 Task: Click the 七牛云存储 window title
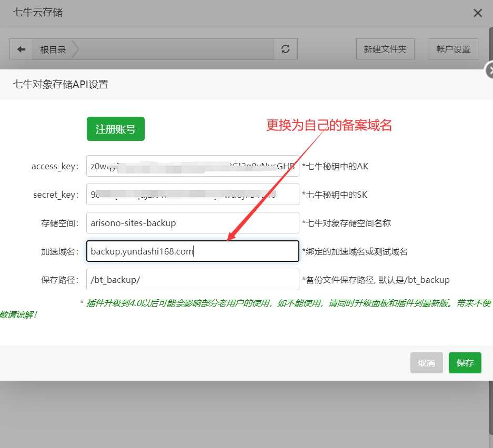[x=38, y=12]
